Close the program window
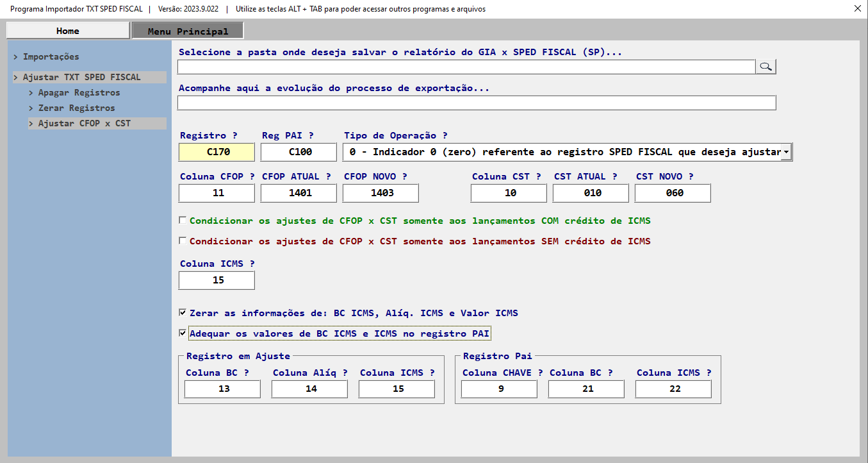Image resolution: width=868 pixels, height=463 pixels. [x=857, y=9]
